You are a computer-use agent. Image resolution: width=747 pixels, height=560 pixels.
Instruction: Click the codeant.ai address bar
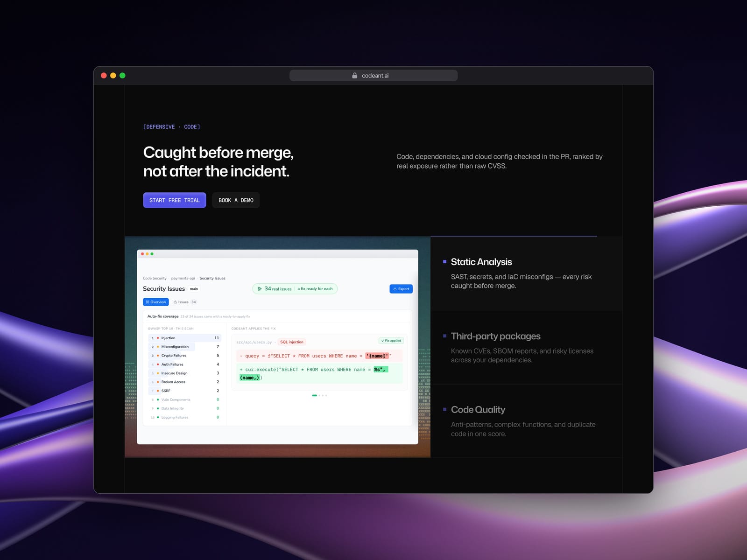pos(373,76)
